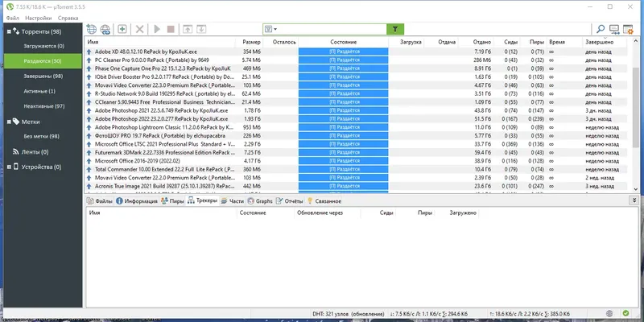644x322 pixels.
Task: Click the Ленты RSS feed icon in sidebar
Action: (x=16, y=151)
